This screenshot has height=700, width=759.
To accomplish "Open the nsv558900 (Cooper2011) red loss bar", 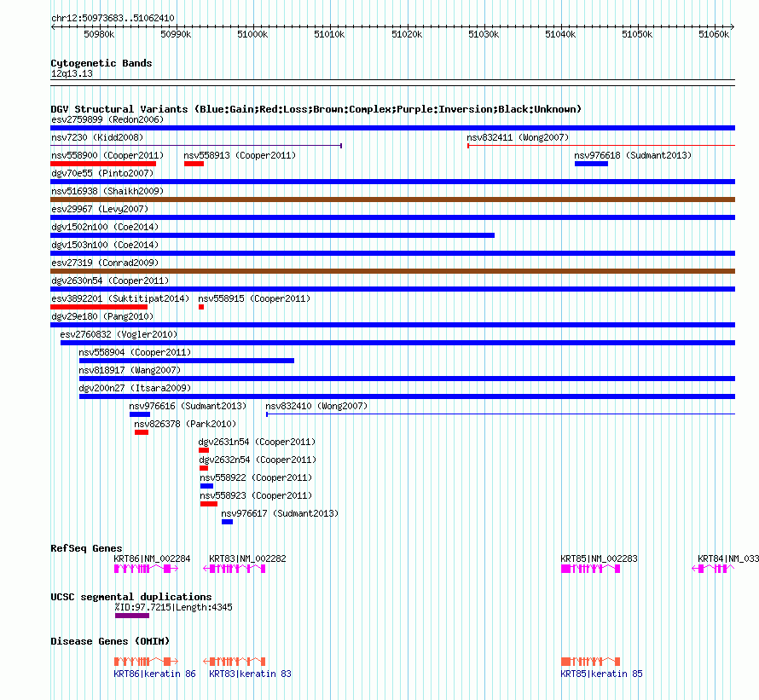I will pyautogui.click(x=103, y=164).
